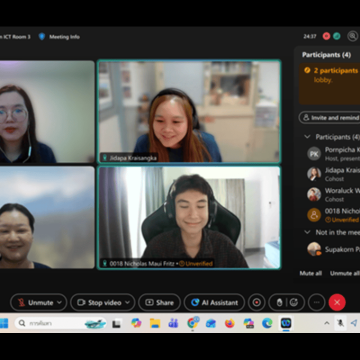Click the red leave meeting button
360x360 pixels.
(x=337, y=302)
